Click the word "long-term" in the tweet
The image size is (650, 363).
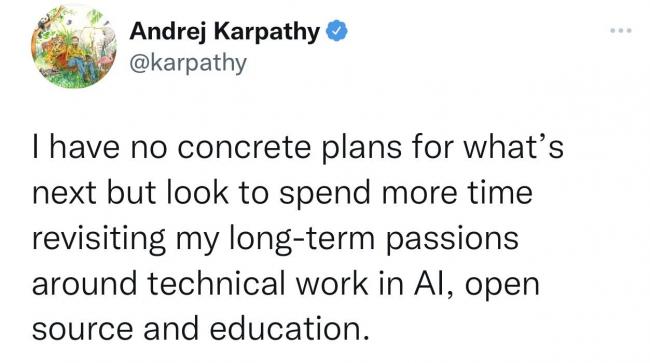[x=302, y=240]
